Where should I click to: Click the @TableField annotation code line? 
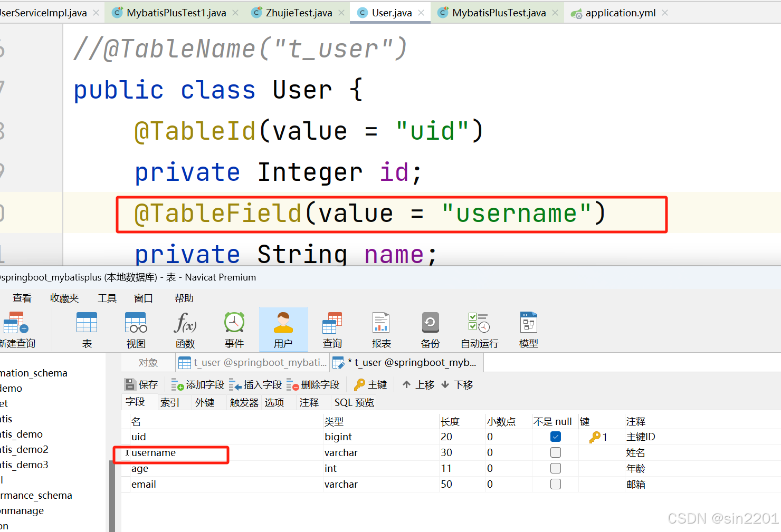(369, 214)
